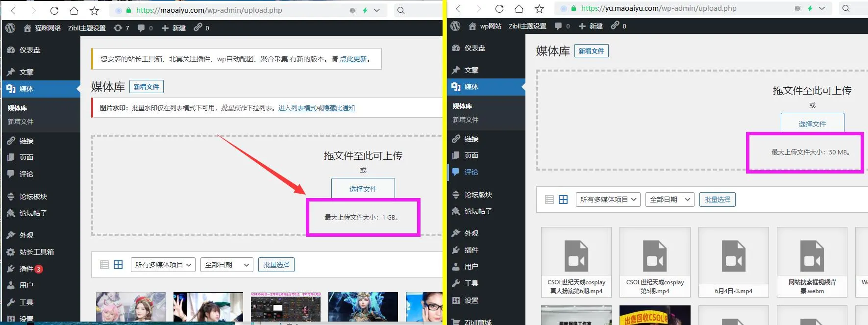Image resolution: width=868 pixels, height=325 pixels.
Task: Open 所有多媒体项目 dropdown in left panel
Action: [x=163, y=265]
